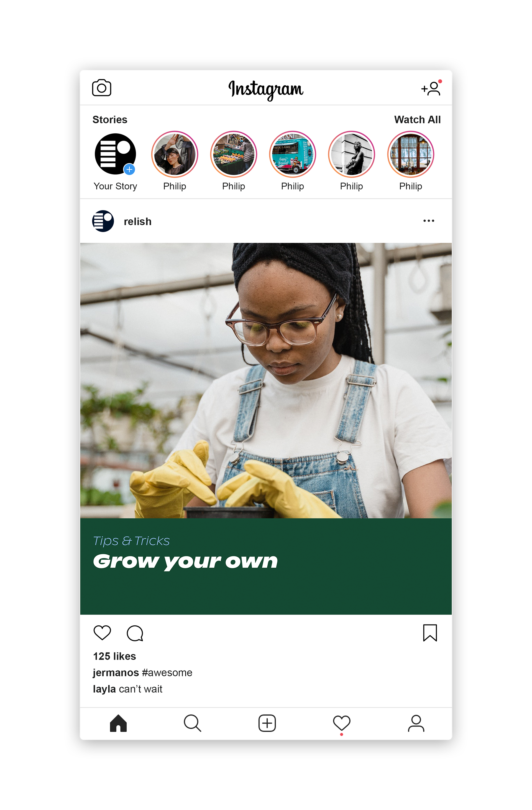Viewport: 532px width, 810px height.
Task: Open profile tab in bottom bar
Action: 416,723
